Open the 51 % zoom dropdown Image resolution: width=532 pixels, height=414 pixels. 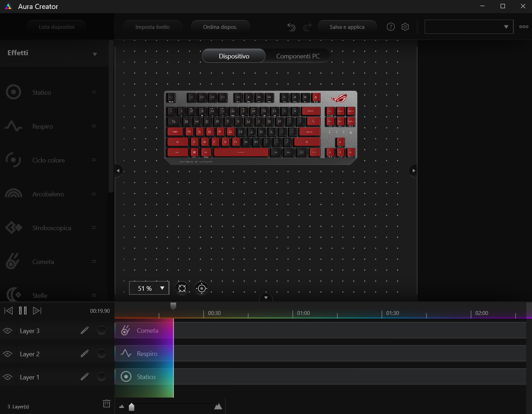149,288
